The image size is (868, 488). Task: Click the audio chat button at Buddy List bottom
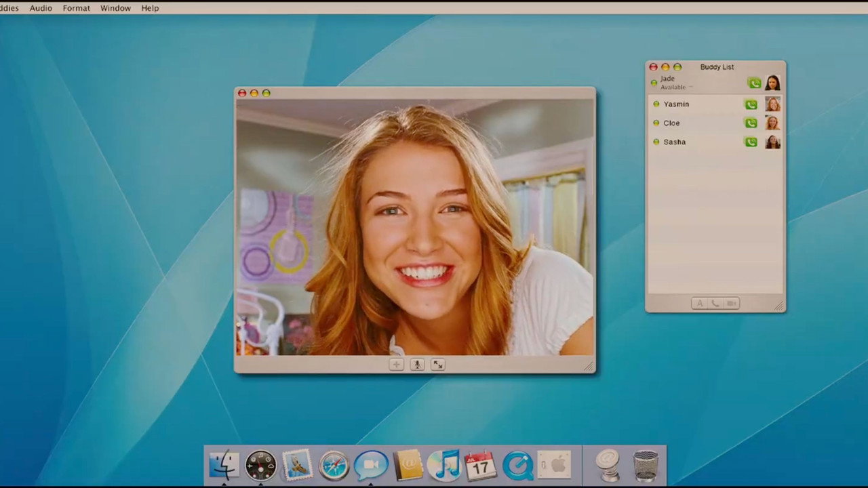pos(715,304)
